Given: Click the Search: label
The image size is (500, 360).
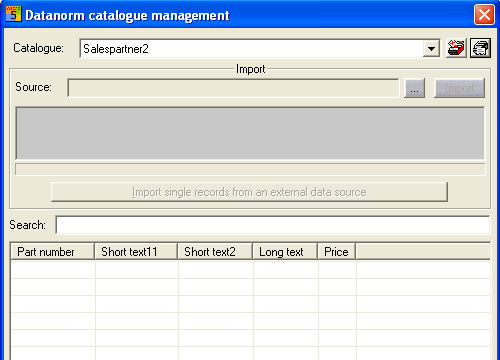Looking at the screenshot, I should [27, 225].
